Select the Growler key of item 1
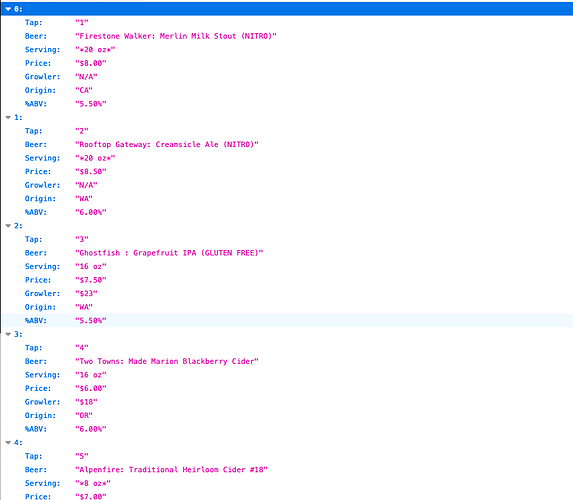 [42, 185]
